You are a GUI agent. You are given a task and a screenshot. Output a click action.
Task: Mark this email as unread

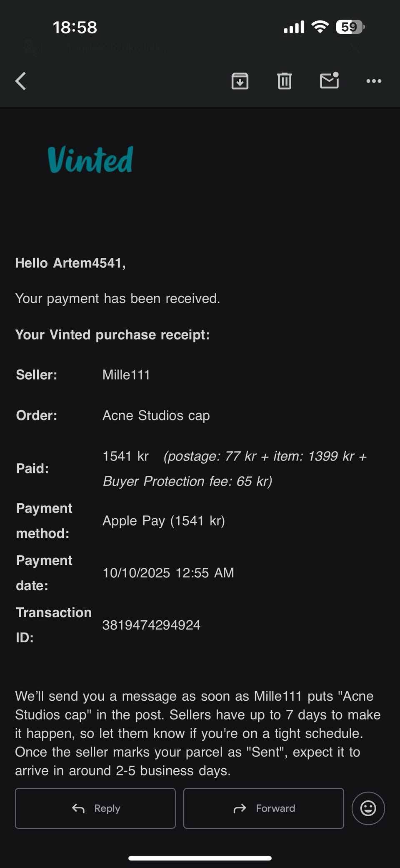(x=329, y=81)
